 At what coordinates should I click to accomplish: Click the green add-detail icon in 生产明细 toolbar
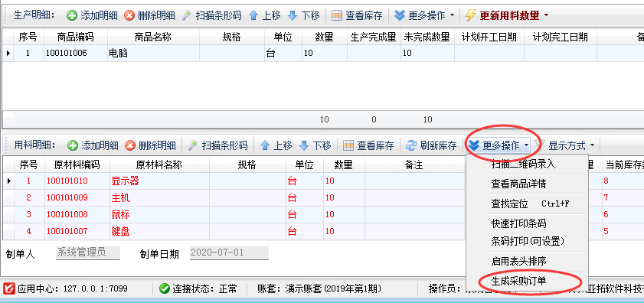click(72, 15)
